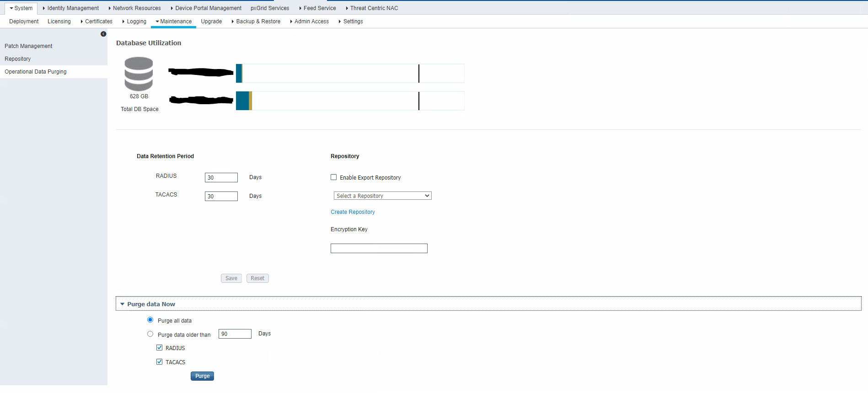Click the purge older than days field
This screenshot has height=393, width=868.
point(235,334)
